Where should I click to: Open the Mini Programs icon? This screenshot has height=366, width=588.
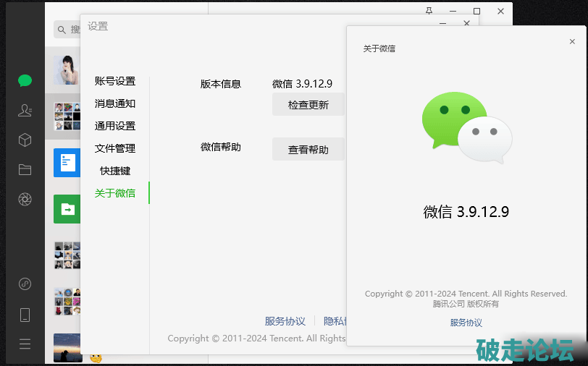point(25,284)
